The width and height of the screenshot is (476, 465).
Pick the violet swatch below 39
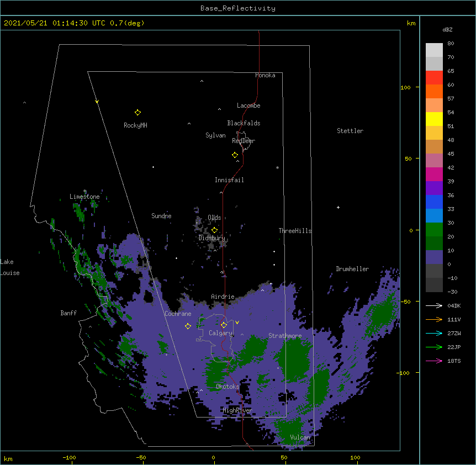[434, 188]
